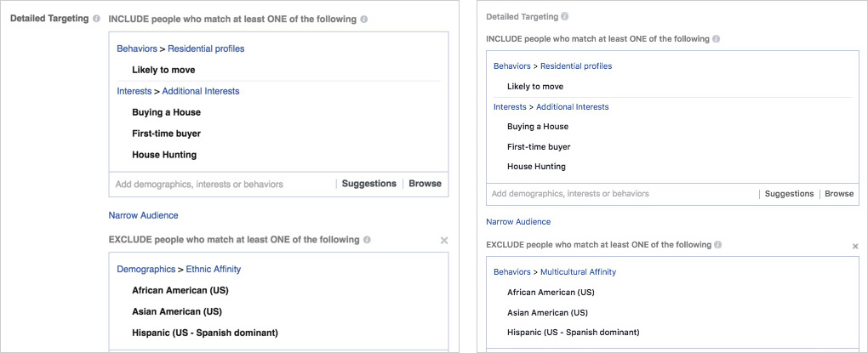This screenshot has width=868, height=353.
Task: Click Narrow Audience link in right panel
Action: (518, 222)
